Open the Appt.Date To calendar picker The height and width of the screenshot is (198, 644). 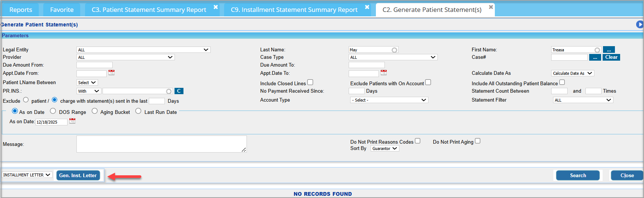(x=383, y=73)
